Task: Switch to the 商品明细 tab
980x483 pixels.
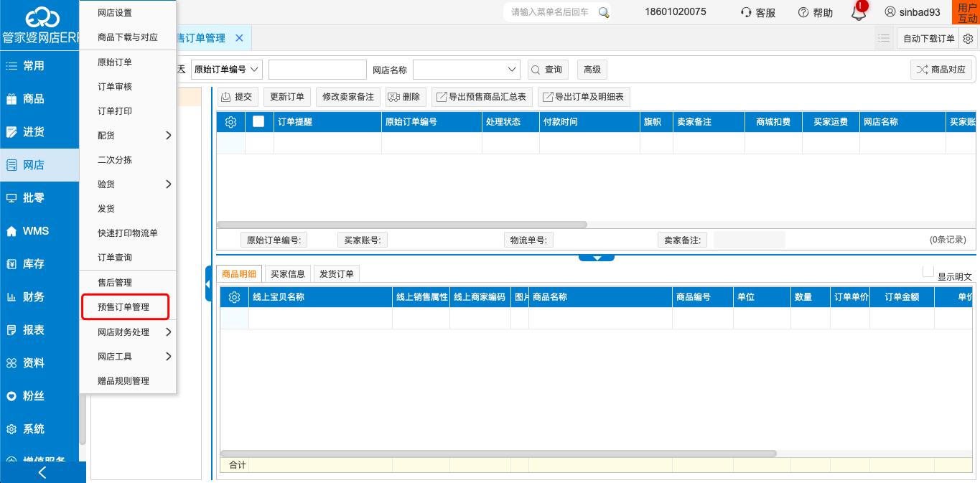Action: click(x=239, y=273)
